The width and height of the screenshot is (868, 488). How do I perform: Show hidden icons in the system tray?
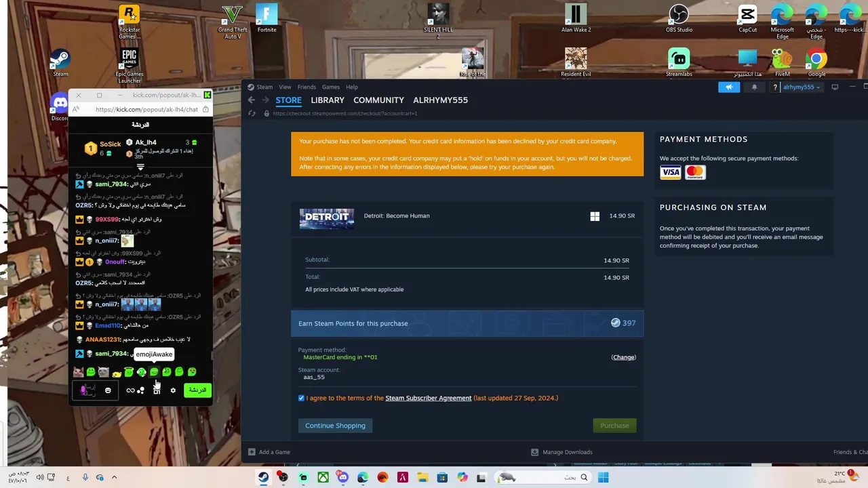coord(113,477)
